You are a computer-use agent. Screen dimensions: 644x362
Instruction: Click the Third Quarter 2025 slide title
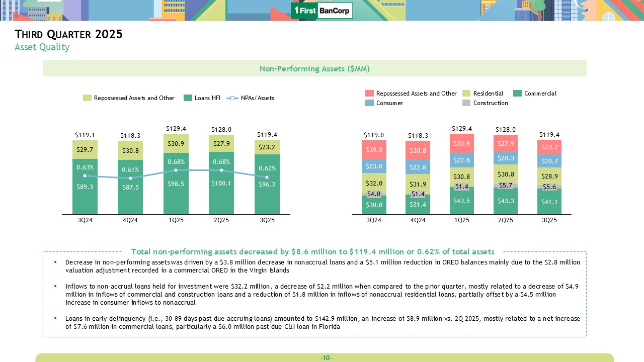[x=68, y=35]
